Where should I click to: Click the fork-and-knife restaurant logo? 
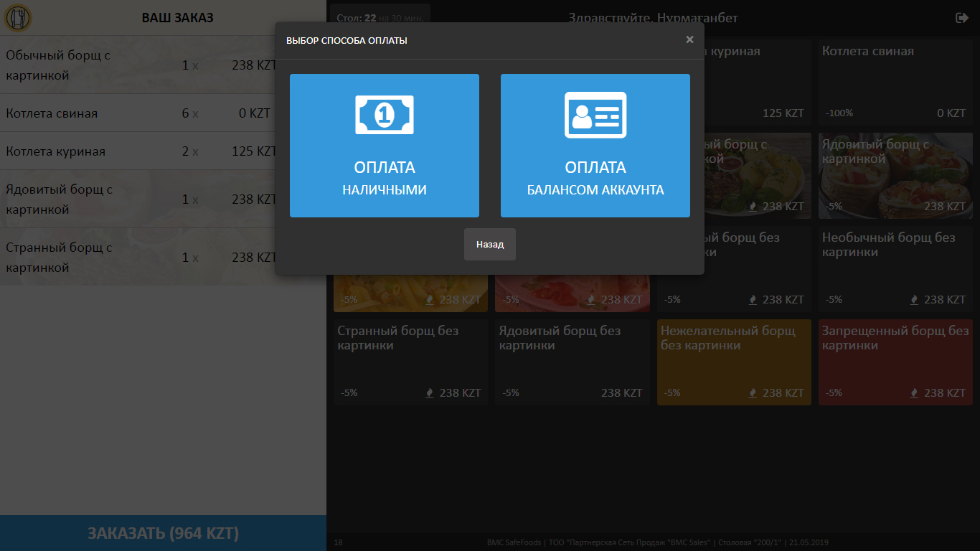tap(17, 17)
